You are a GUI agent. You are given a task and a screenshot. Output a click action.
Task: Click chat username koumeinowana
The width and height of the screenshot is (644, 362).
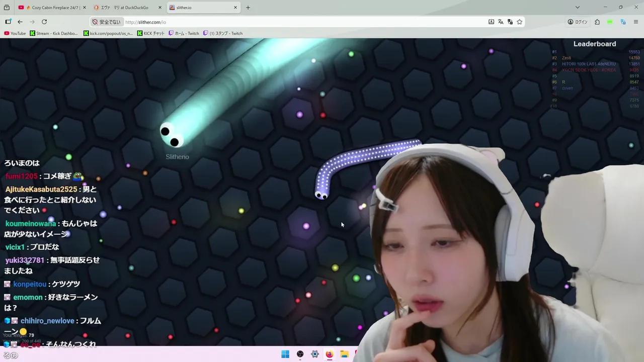click(31, 224)
